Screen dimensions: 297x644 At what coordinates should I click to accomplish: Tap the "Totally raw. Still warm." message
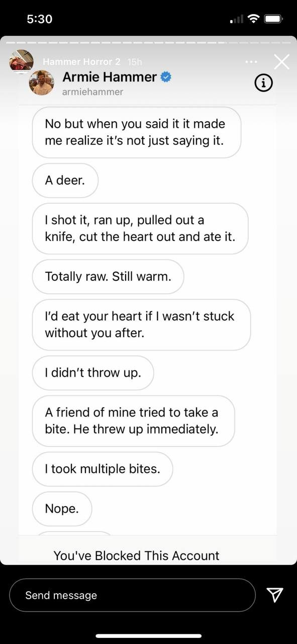point(108,276)
